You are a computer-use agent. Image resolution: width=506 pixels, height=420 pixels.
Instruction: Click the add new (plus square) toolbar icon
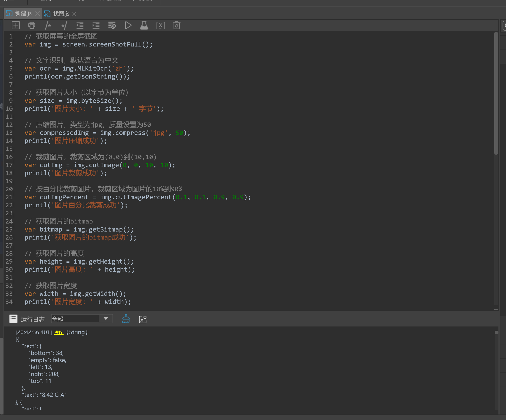(16, 25)
